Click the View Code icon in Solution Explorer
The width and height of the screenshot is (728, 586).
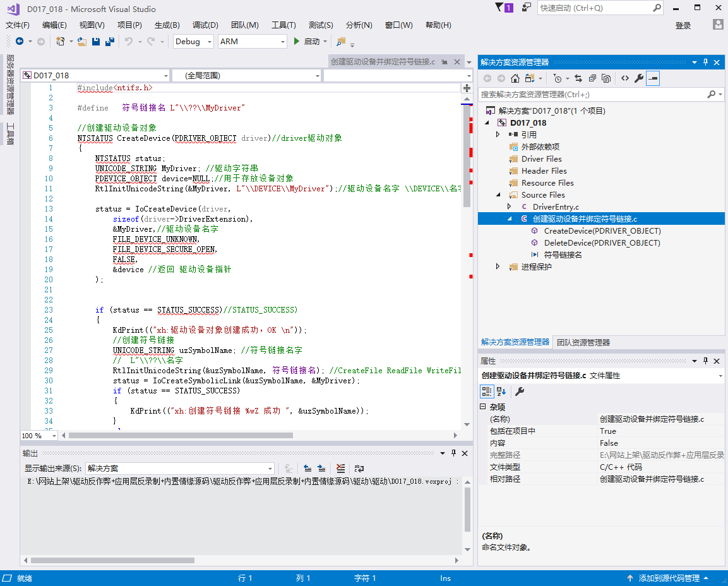click(624, 78)
